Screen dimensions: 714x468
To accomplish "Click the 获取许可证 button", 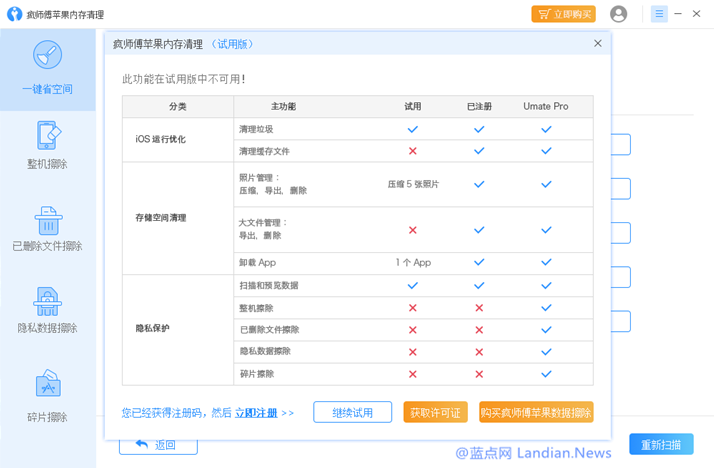I will point(435,412).
